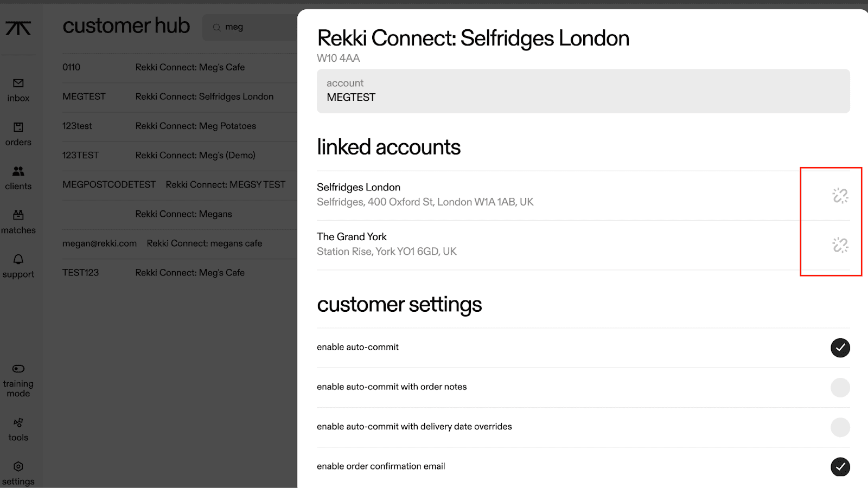The image size is (868, 488).
Task: Click the MEGTEST account field
Action: pos(583,91)
